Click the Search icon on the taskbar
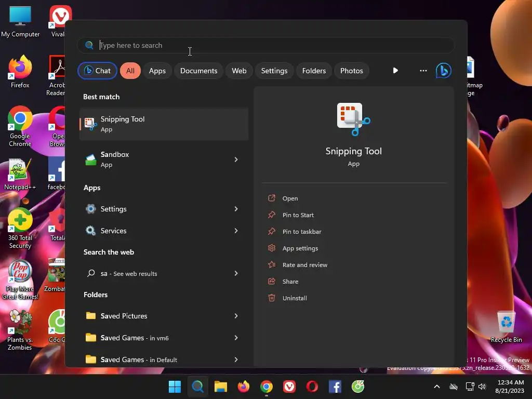Image resolution: width=532 pixels, height=399 pixels. [197, 387]
